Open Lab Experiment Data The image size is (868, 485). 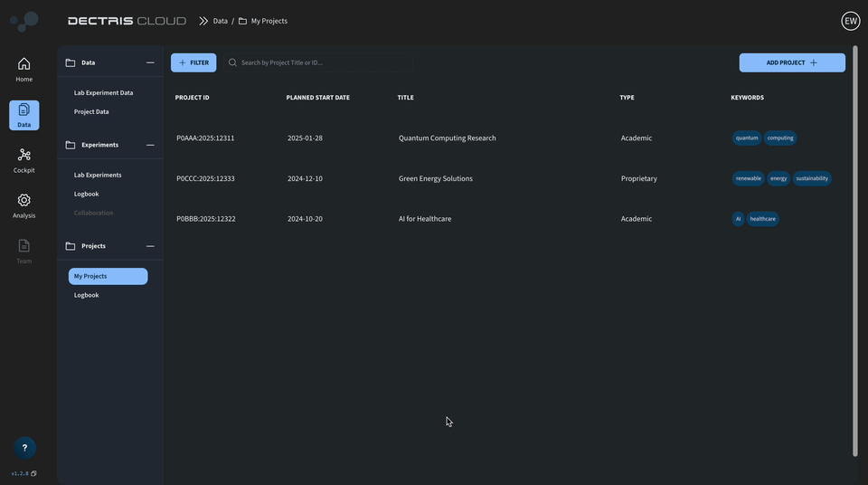(x=103, y=92)
